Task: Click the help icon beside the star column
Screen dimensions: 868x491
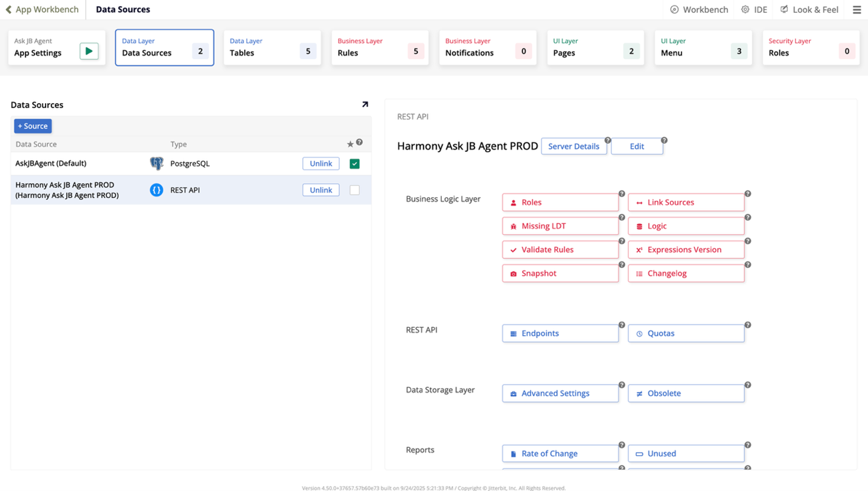Action: pyautogui.click(x=359, y=143)
